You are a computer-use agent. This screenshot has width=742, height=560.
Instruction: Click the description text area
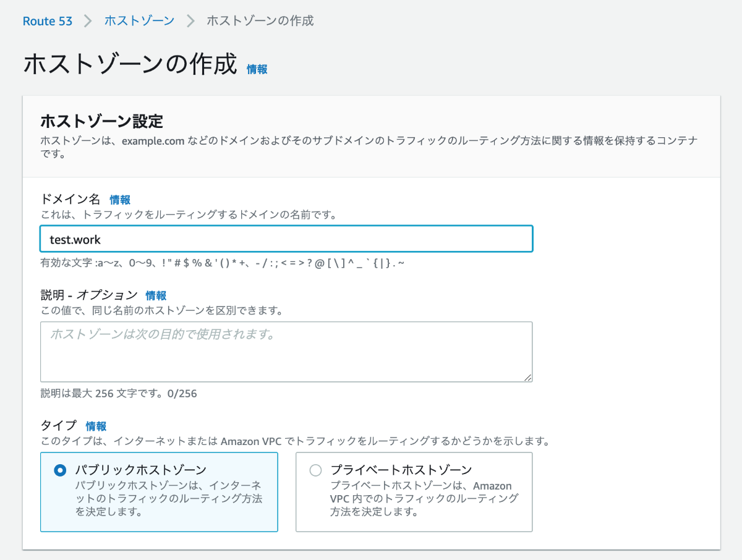(286, 352)
